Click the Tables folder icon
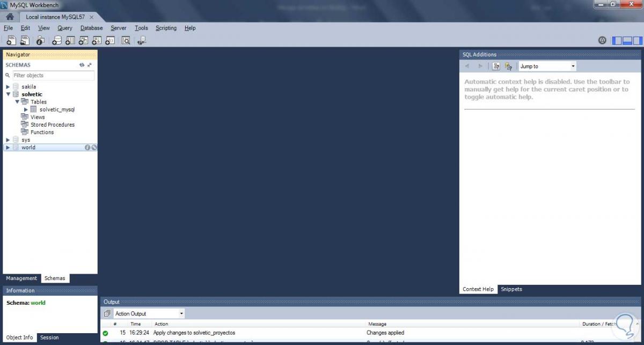This screenshot has height=345, width=644. 25,101
